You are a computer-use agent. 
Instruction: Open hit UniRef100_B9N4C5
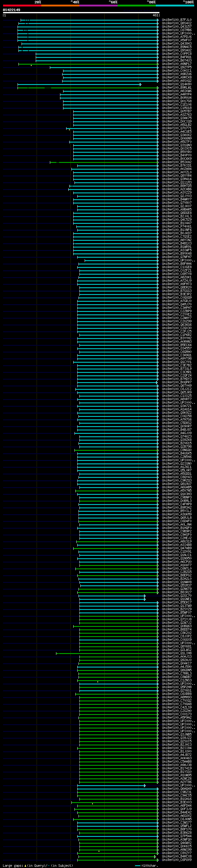(176, 47)
